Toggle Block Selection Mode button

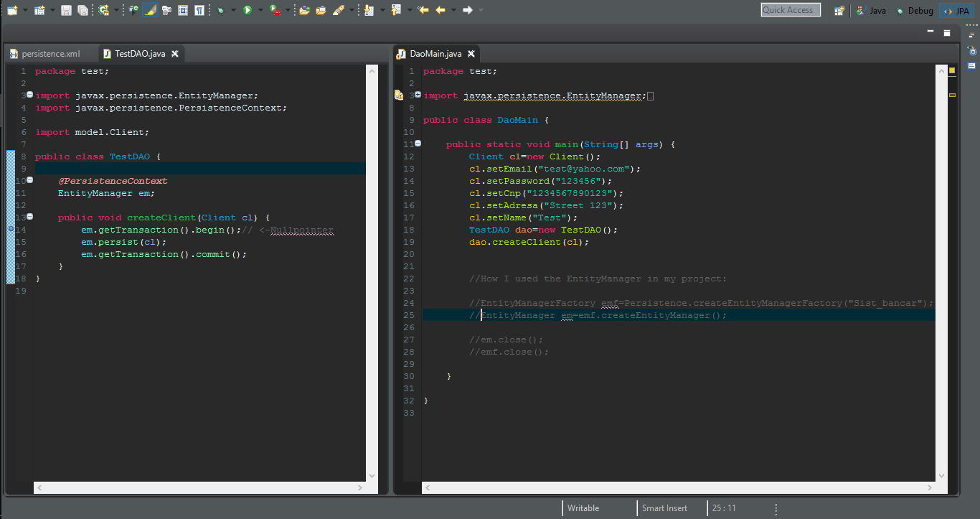pos(183,10)
